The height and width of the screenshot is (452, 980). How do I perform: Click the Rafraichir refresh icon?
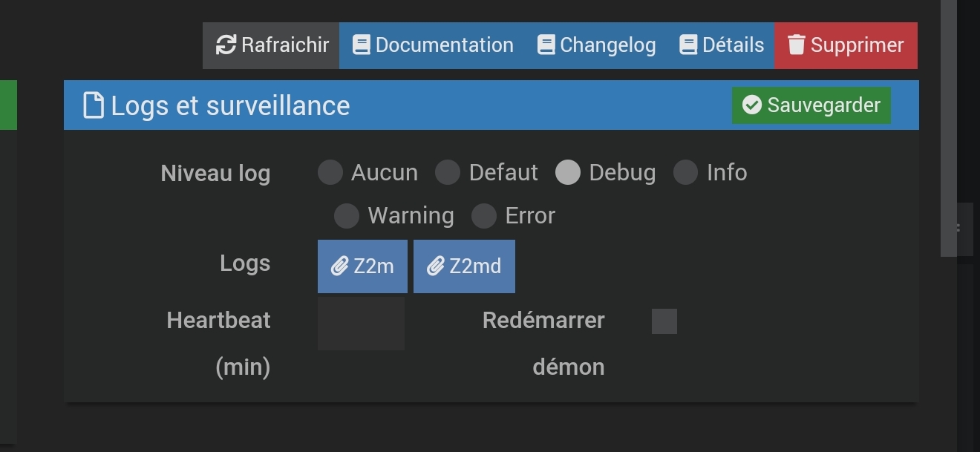click(226, 45)
